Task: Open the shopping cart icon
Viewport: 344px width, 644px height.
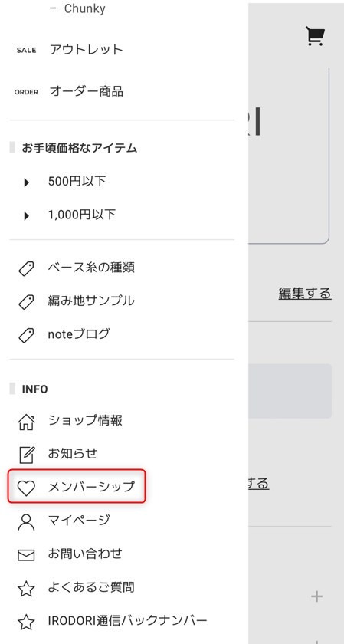Action: [315, 36]
